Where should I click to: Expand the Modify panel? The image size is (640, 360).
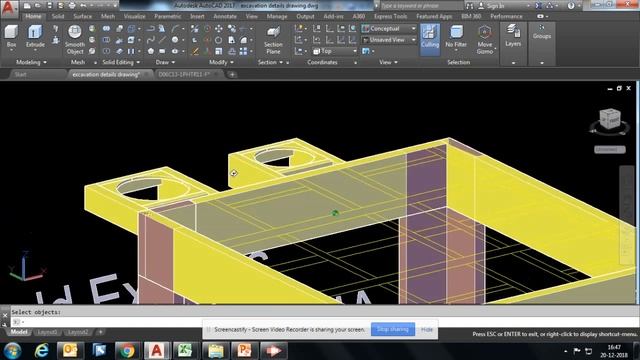(x=221, y=62)
